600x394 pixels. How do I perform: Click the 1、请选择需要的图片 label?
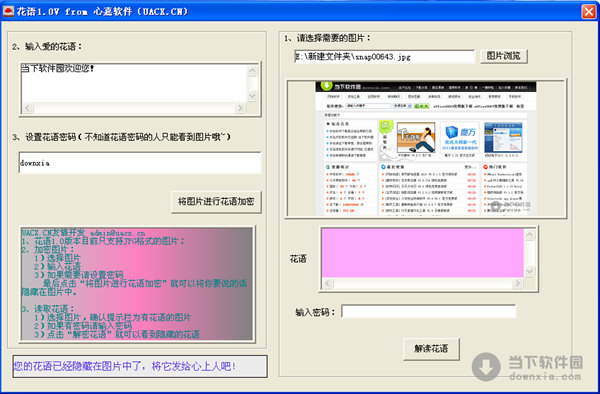coord(328,38)
